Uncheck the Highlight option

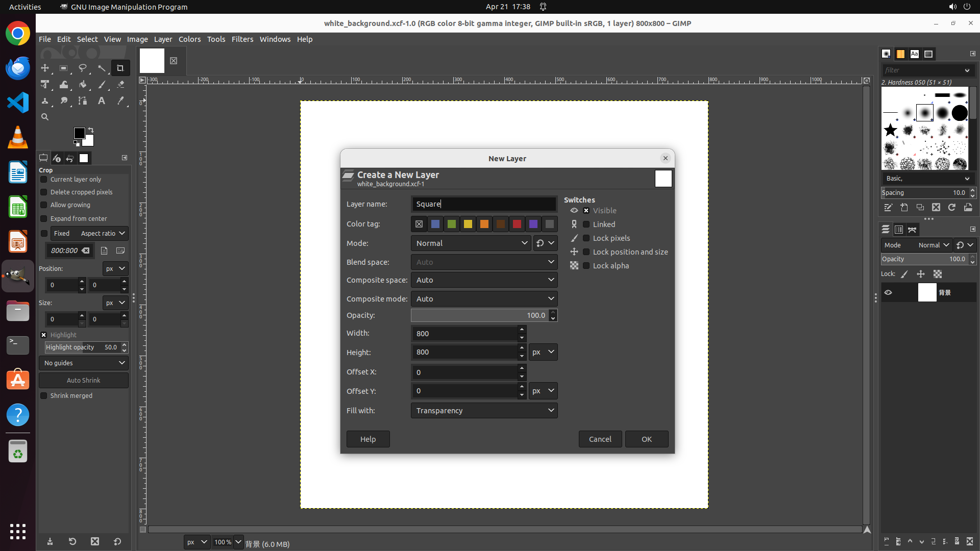coord(44,335)
